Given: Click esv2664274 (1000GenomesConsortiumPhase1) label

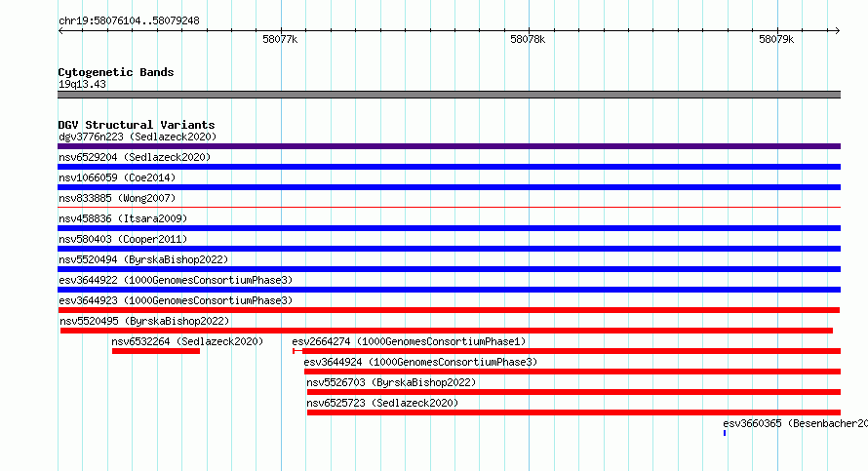Looking at the screenshot, I should pyautogui.click(x=409, y=341).
